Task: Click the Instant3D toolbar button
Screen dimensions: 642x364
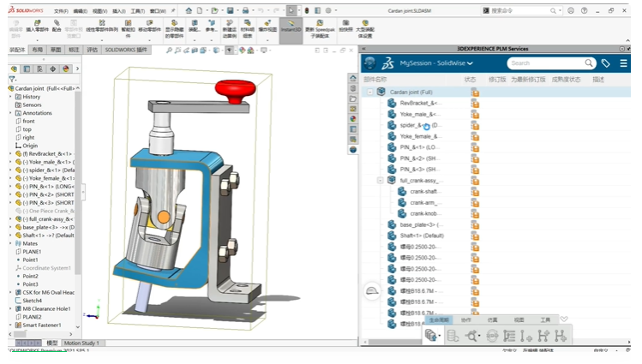Action: (x=291, y=25)
